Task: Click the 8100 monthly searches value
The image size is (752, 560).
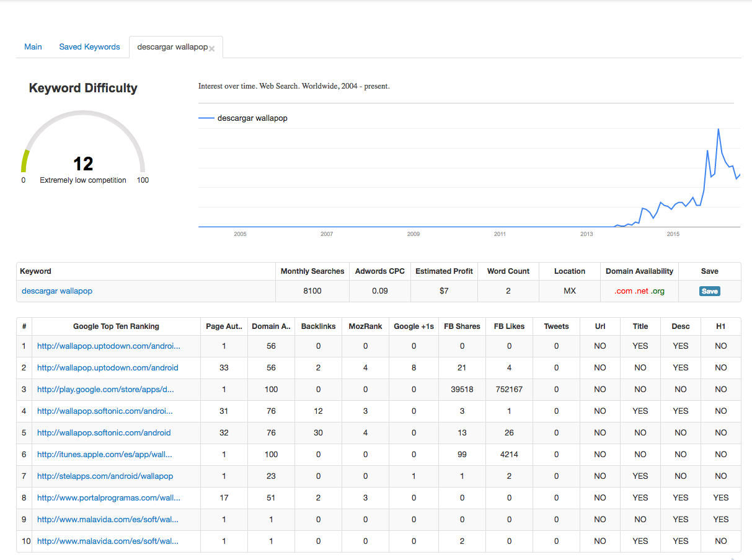Action: 312,291
